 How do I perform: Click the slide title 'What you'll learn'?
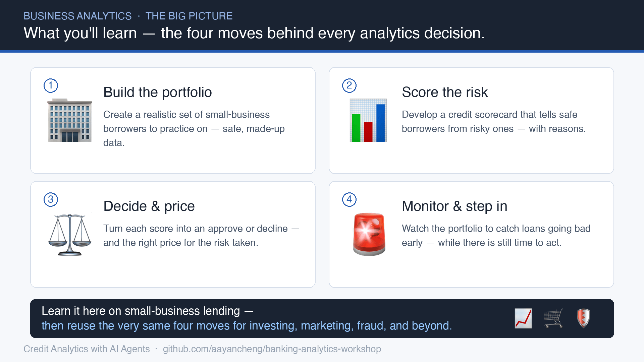tap(80, 33)
